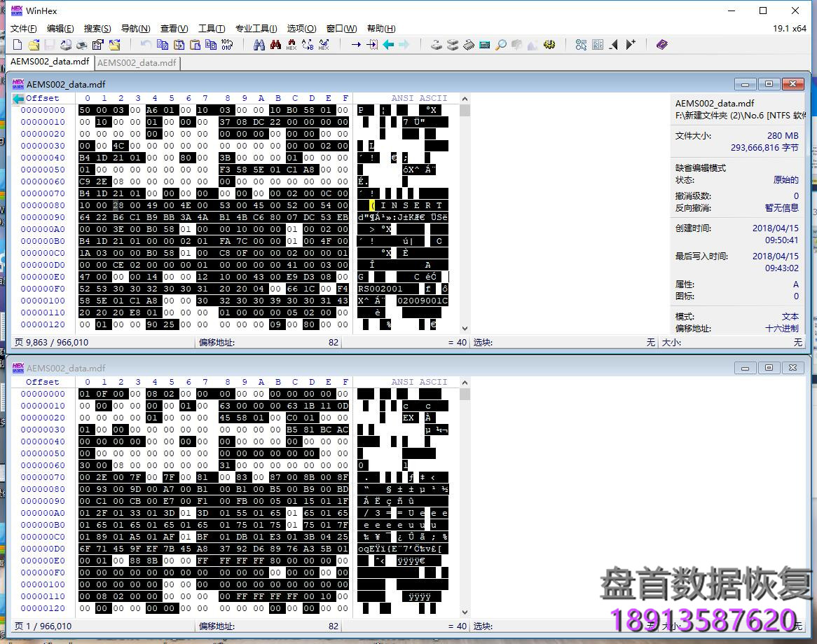
Task: Click the back arrow beside Offset header in upper window
Action: pos(18,99)
